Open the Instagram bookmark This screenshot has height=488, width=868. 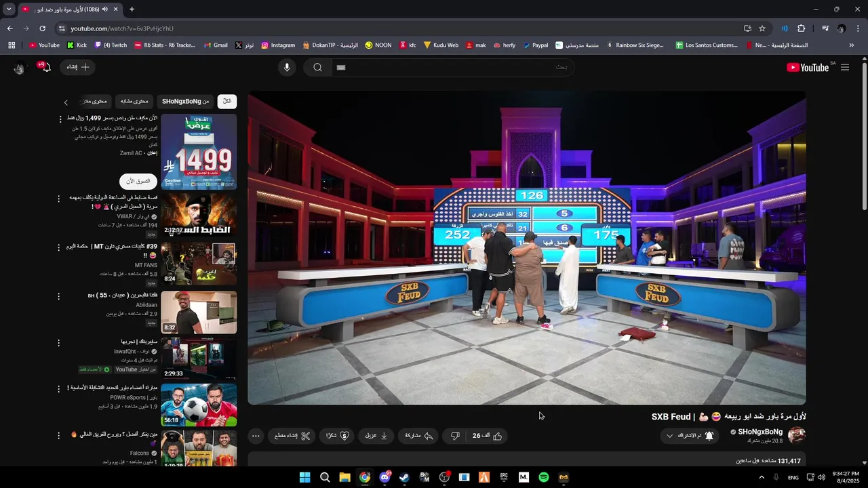coord(278,45)
